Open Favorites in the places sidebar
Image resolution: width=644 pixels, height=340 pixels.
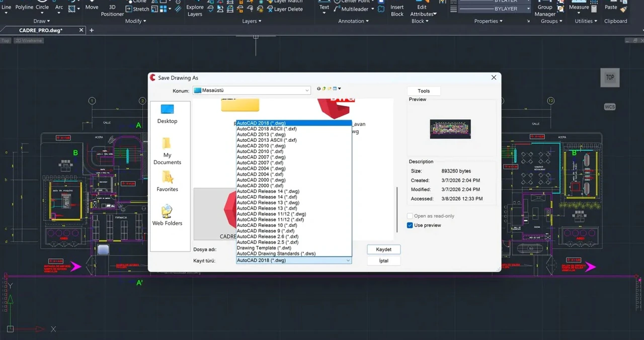click(167, 182)
